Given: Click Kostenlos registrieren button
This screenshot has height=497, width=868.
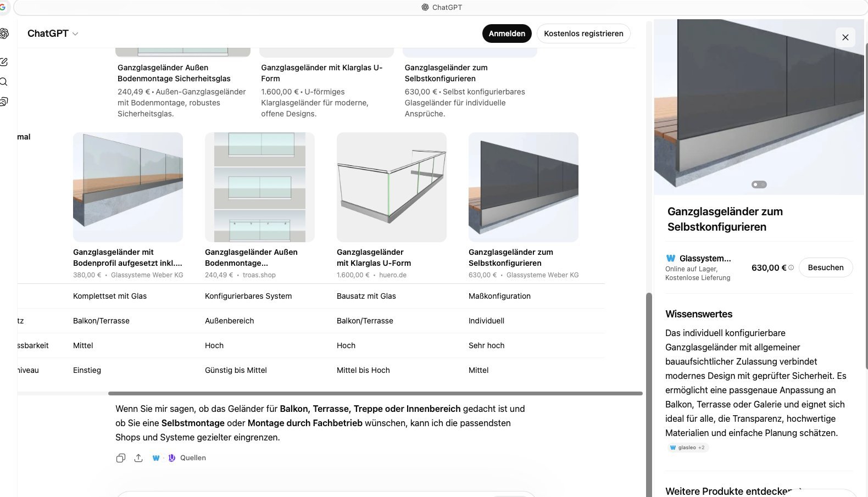Looking at the screenshot, I should 583,33.
